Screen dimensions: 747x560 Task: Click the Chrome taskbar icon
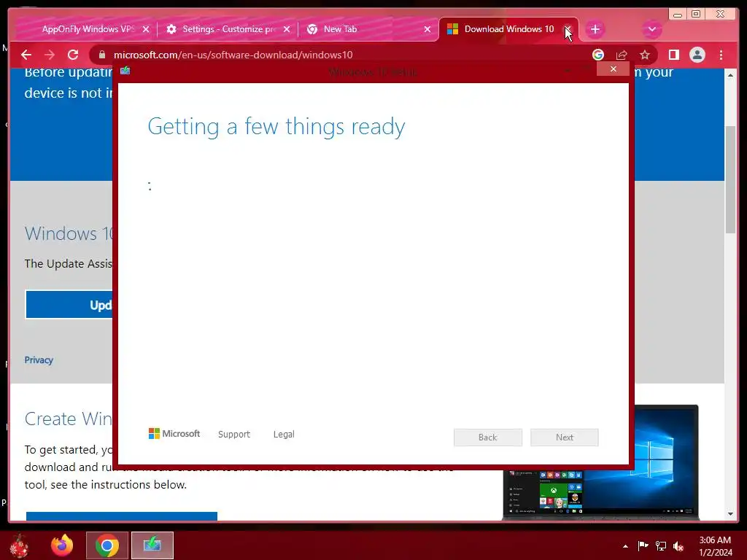[107, 545]
